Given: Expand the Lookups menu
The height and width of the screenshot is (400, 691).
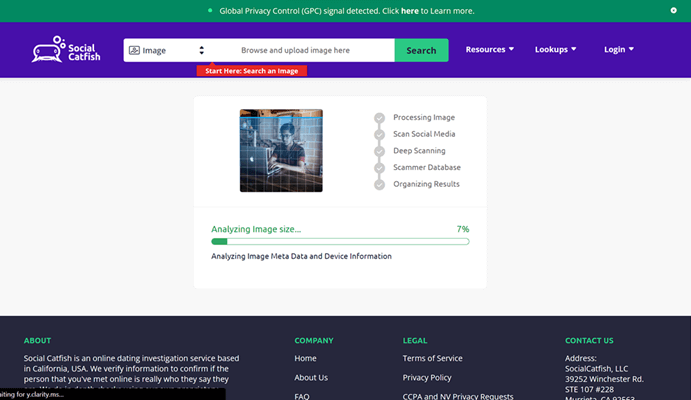Looking at the screenshot, I should [556, 49].
